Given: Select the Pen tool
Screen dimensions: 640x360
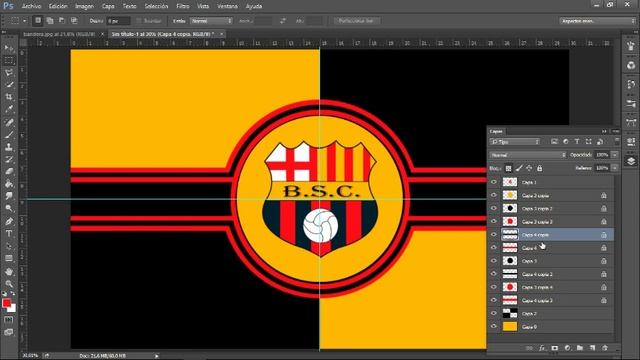Looking at the screenshot, I should (9, 222).
